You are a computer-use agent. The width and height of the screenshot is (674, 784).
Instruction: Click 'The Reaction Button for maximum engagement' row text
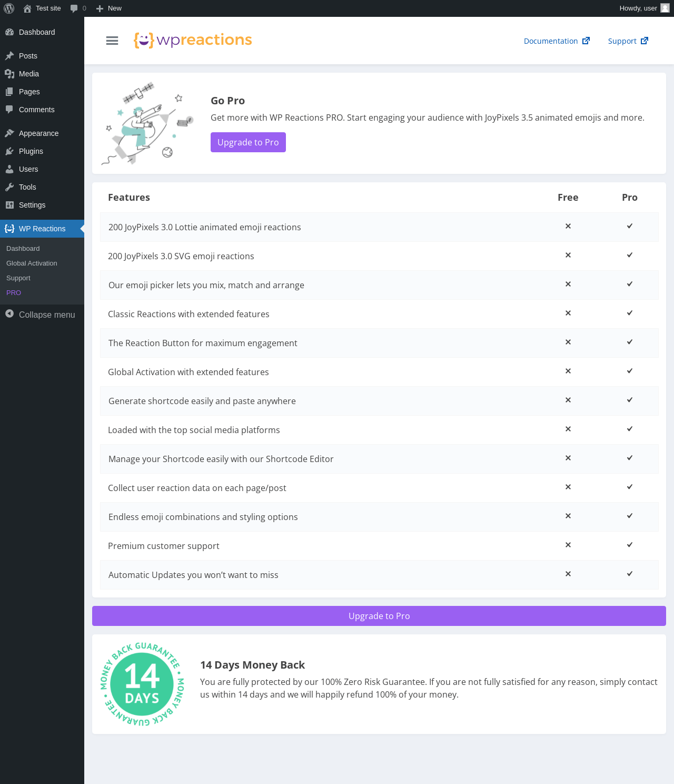pos(203,343)
